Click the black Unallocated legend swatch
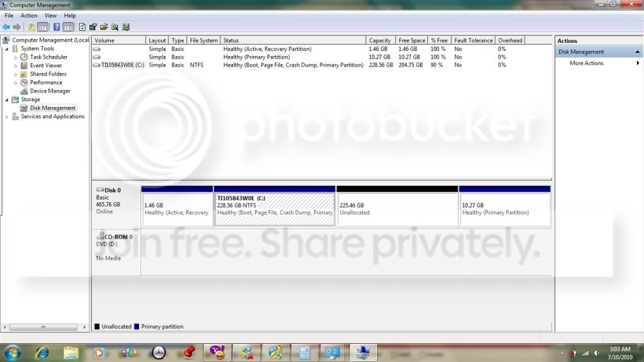The width and height of the screenshot is (644, 362). pyautogui.click(x=97, y=327)
